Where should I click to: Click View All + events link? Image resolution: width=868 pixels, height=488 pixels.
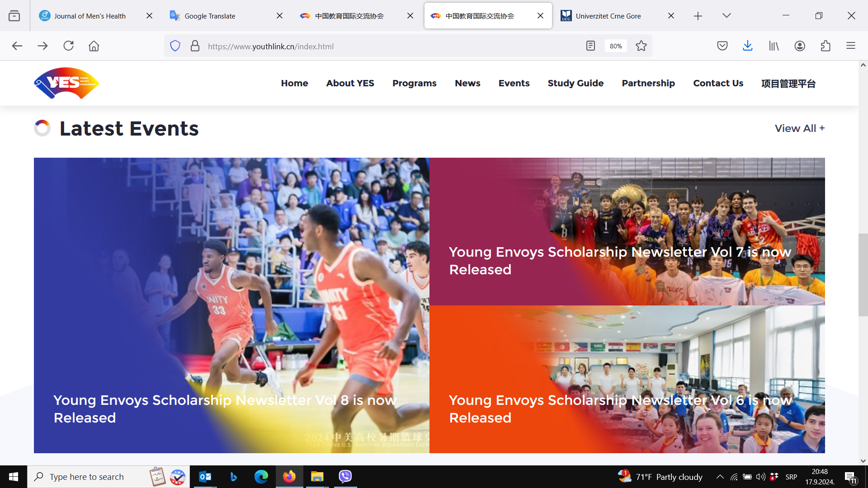[x=799, y=128]
